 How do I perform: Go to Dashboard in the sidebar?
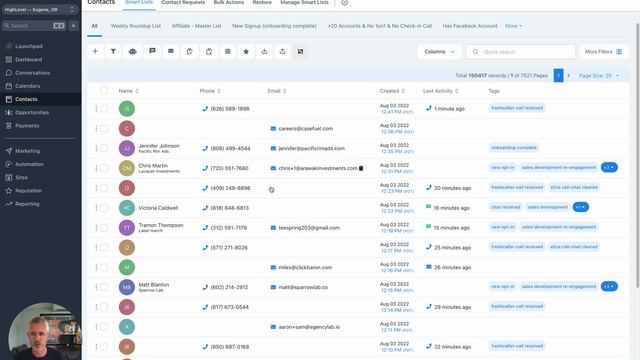[x=29, y=60]
